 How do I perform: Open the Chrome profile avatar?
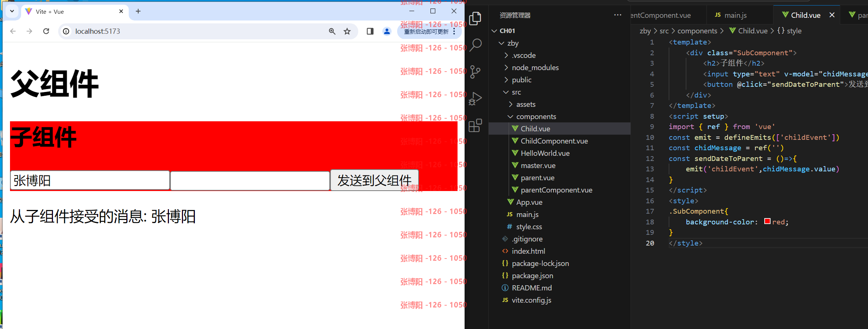click(387, 31)
